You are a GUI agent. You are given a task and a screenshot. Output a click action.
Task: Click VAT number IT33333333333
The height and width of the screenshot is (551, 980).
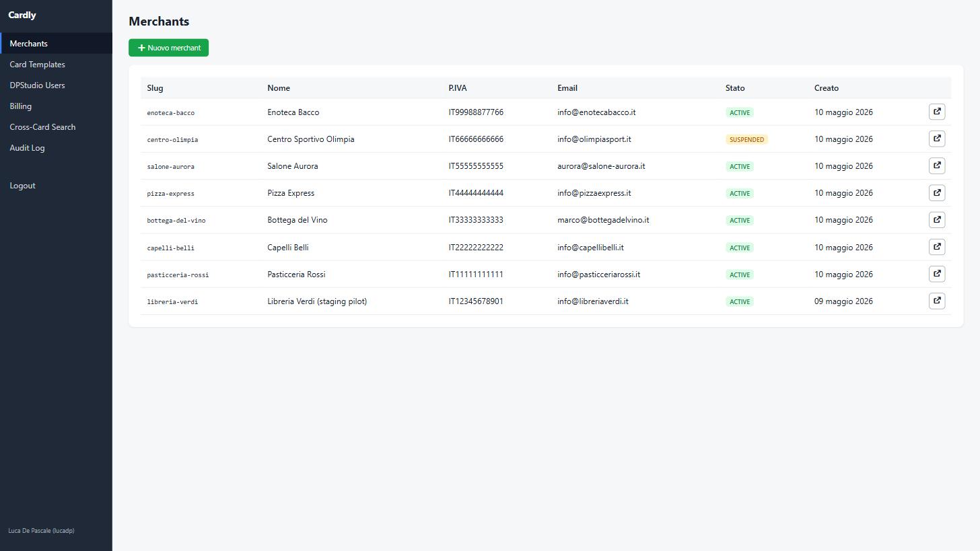(476, 220)
